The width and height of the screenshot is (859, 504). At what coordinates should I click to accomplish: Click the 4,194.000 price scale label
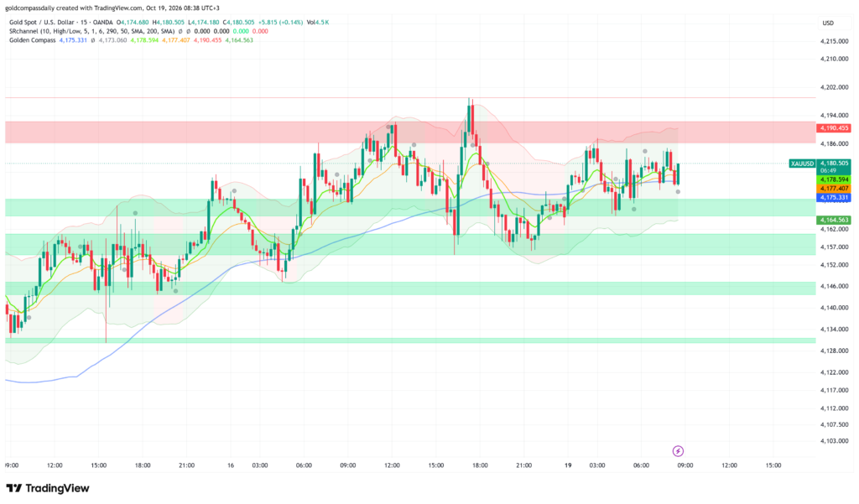tap(835, 115)
